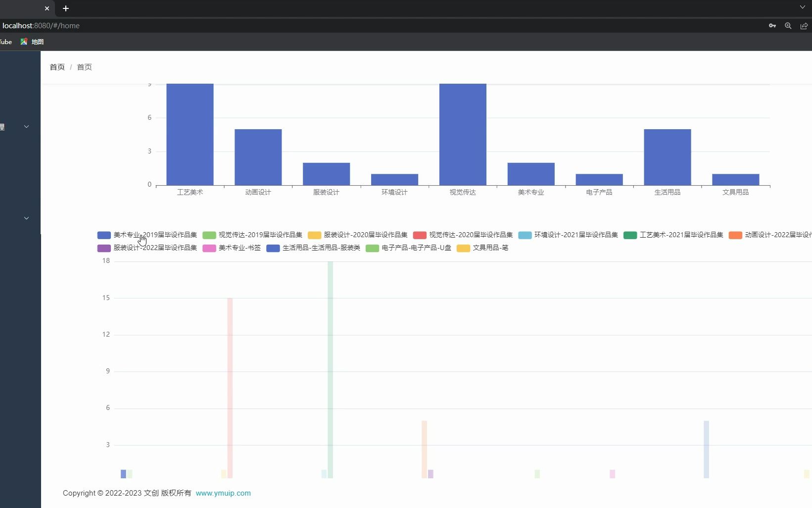Toggle 服装设计-2020届毕设作品集 legend entry
812x508 pixels.
click(x=358, y=235)
